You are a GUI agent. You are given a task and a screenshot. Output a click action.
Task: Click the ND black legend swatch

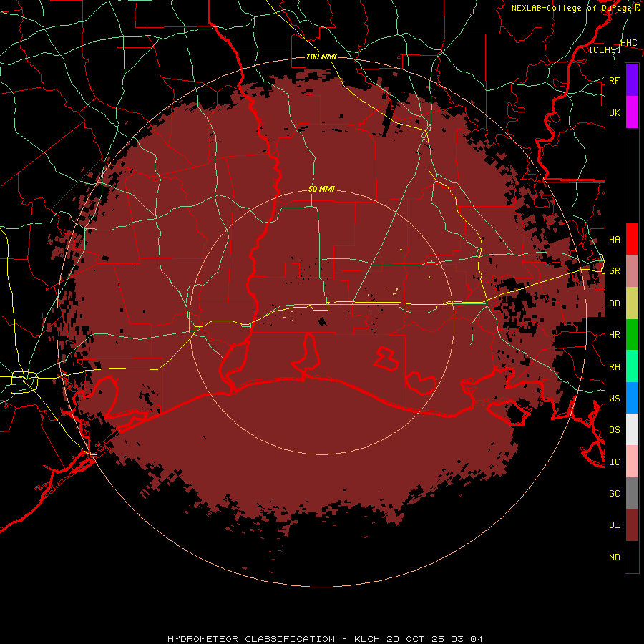click(632, 557)
